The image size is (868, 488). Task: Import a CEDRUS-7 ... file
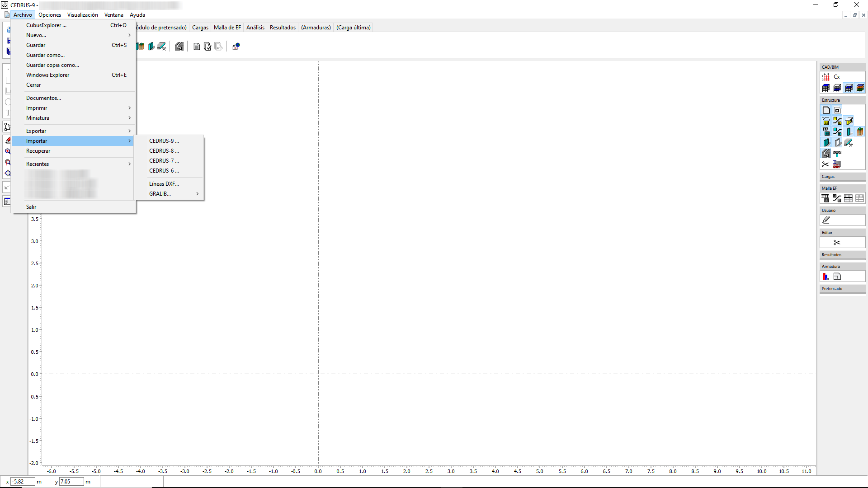tap(169, 161)
